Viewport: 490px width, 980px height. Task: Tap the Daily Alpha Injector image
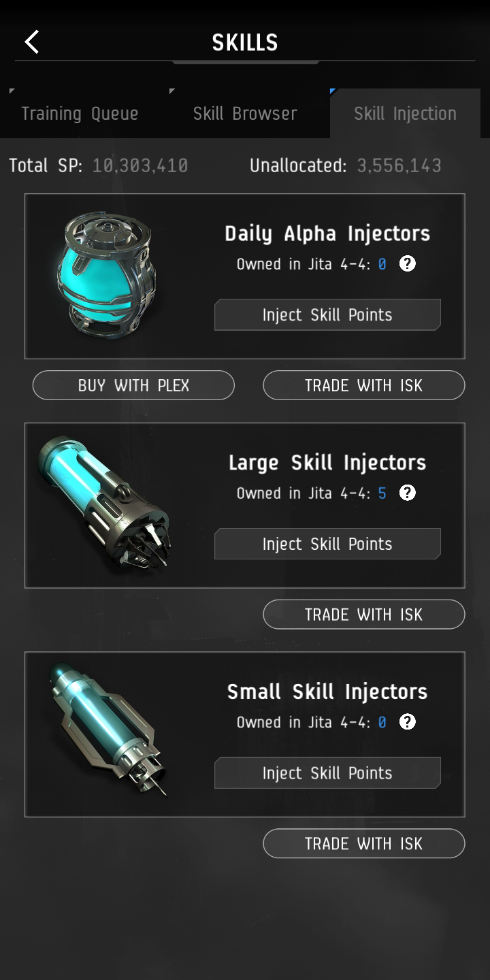107,276
